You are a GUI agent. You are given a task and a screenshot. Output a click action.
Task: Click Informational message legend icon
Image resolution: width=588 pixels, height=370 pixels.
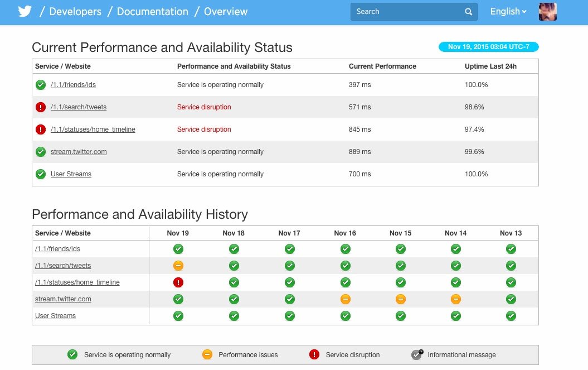pos(417,354)
